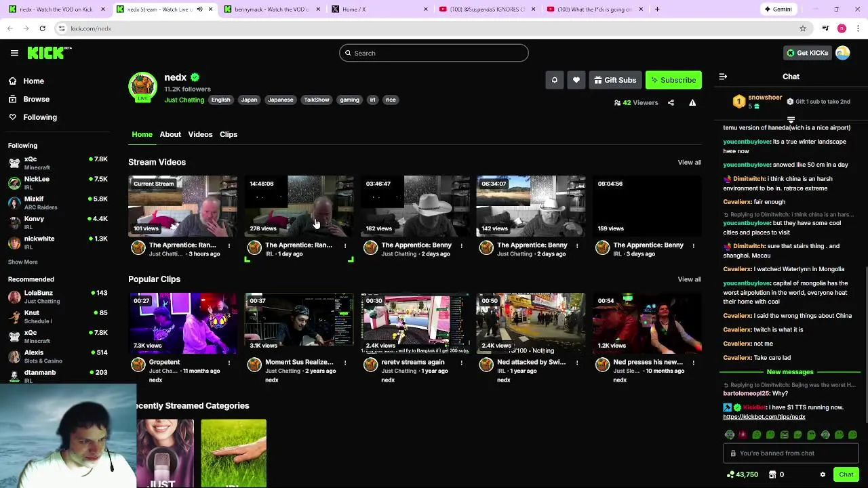Open Current Stream video thumbnail
The height and width of the screenshot is (488, 868).
click(182, 206)
